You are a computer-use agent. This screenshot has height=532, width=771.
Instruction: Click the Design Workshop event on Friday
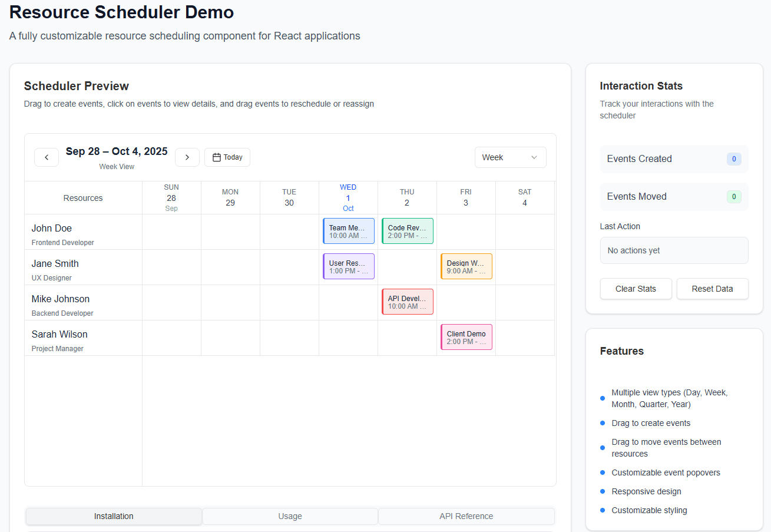pos(466,266)
